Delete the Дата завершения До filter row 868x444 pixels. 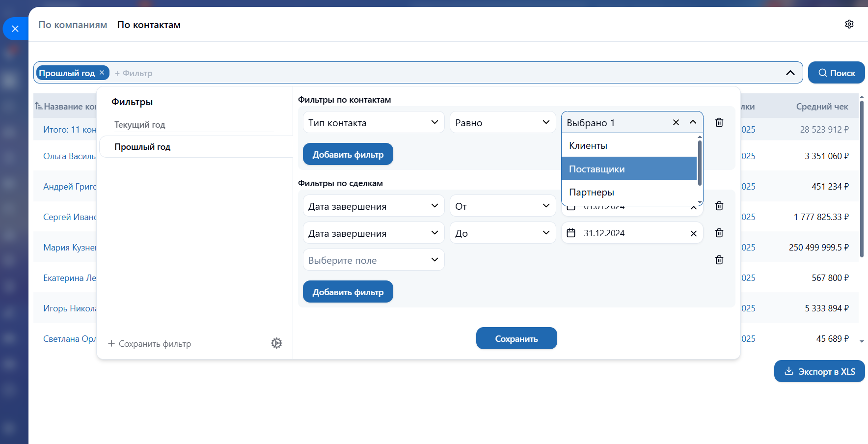pyautogui.click(x=719, y=233)
